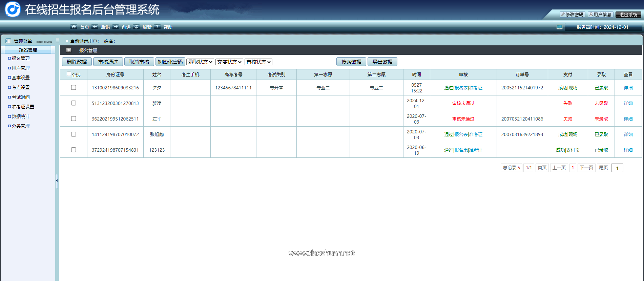Click the help (帮助) question icon

(x=157, y=27)
